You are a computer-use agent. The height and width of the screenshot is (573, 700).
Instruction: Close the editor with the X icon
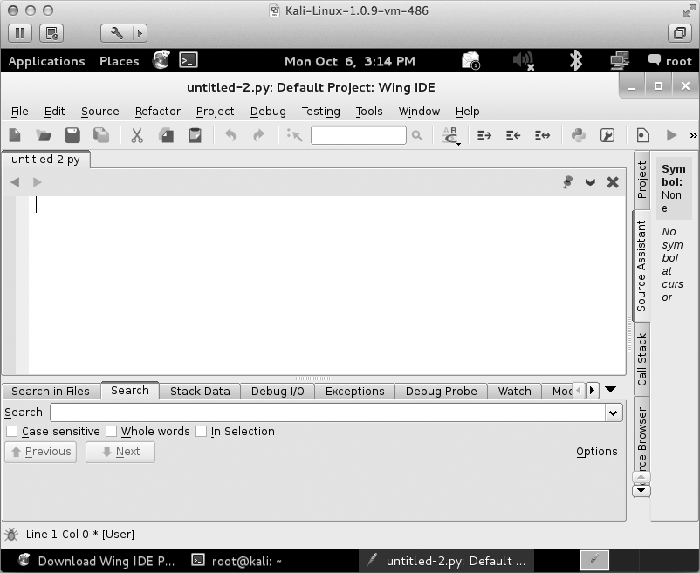(613, 182)
